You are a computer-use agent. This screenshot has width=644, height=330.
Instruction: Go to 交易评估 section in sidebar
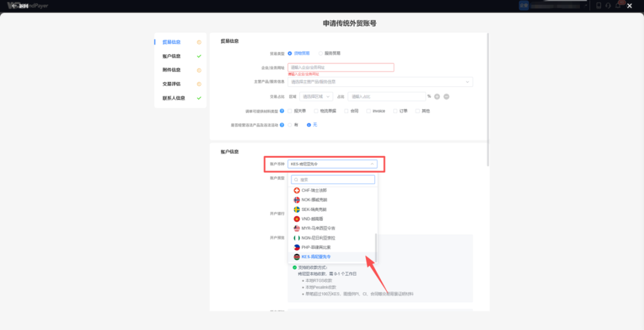[x=171, y=84]
